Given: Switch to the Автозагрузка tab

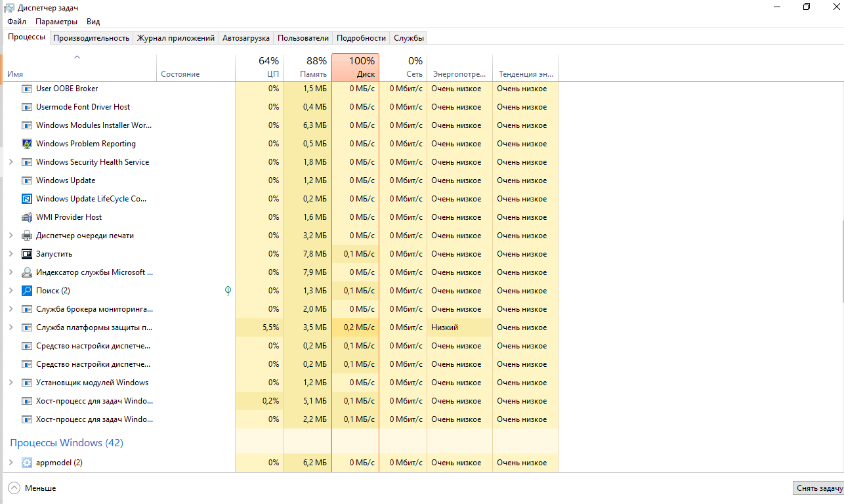Looking at the screenshot, I should click(245, 37).
